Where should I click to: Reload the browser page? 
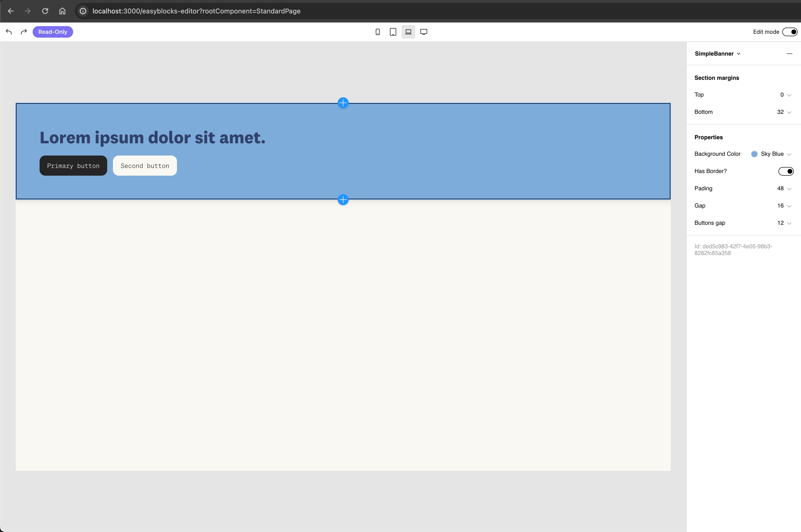45,11
